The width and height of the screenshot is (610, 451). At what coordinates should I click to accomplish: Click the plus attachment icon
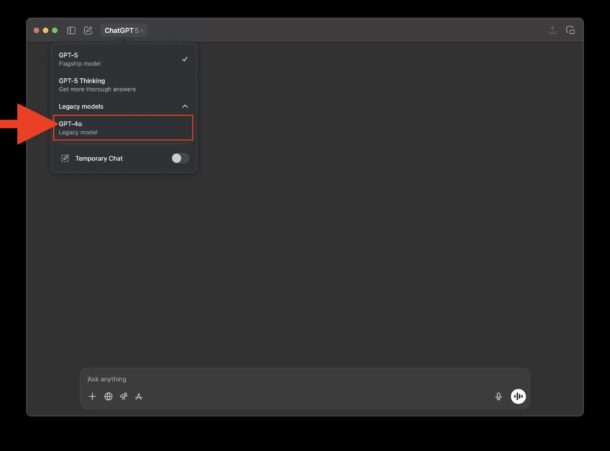tap(93, 396)
